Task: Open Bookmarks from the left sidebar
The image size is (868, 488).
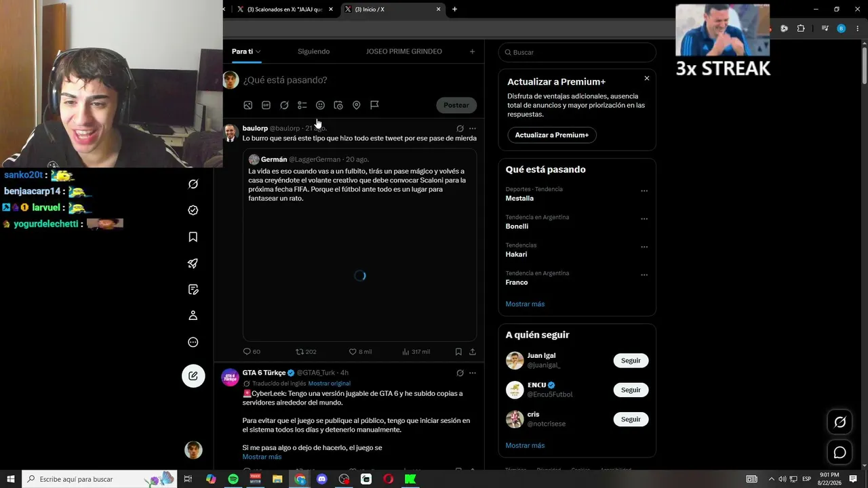Action: [x=193, y=237]
